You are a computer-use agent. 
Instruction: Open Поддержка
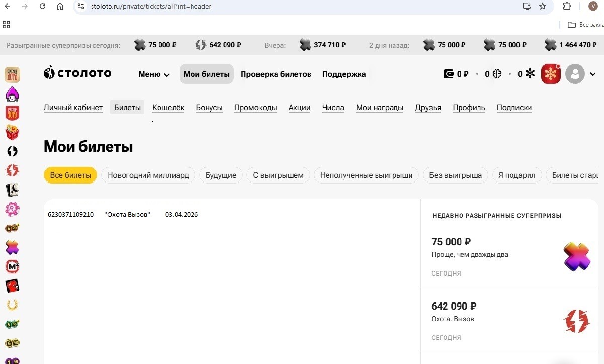click(x=344, y=74)
